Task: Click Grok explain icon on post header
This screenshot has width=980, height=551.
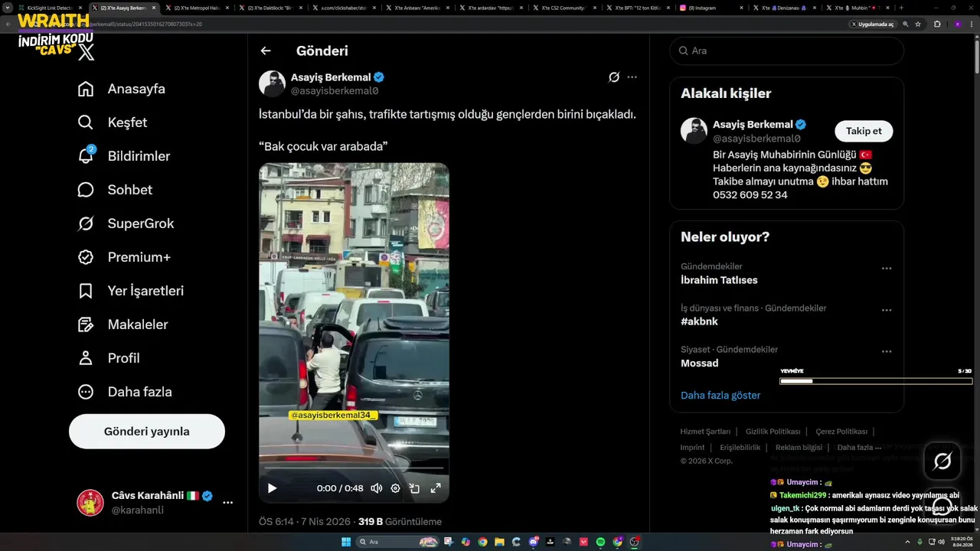Action: (x=613, y=77)
